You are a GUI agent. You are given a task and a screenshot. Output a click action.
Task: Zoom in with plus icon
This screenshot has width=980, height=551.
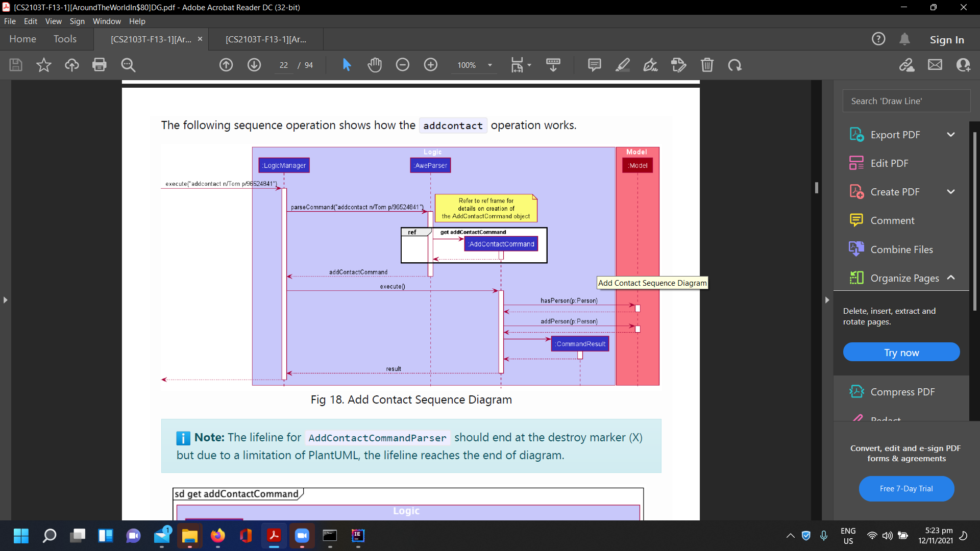click(x=431, y=65)
